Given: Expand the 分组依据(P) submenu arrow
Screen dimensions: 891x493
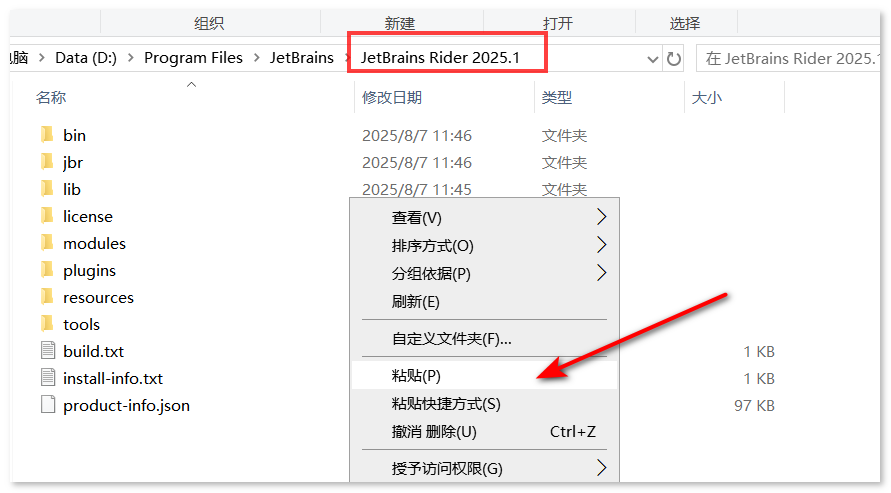Looking at the screenshot, I should pos(602,273).
